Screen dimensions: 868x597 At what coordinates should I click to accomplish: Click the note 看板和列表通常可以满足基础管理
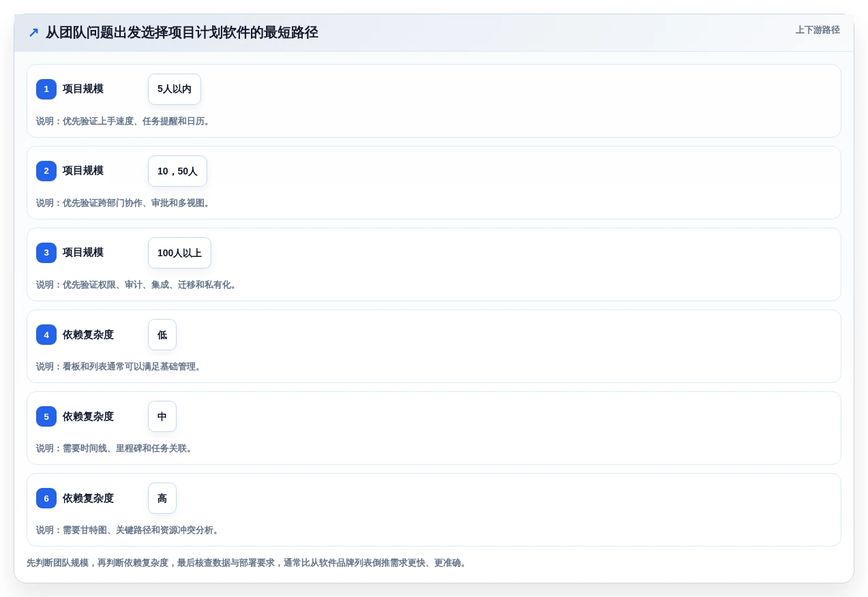120,367
